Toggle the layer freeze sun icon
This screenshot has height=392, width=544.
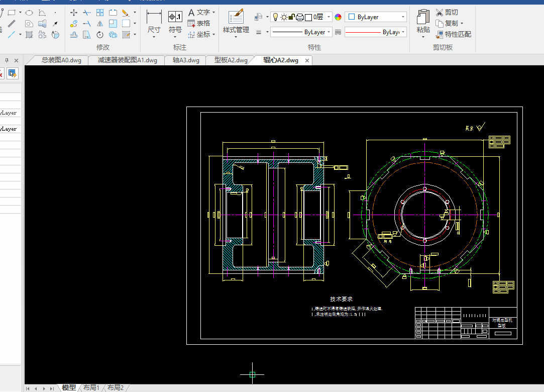[284, 17]
